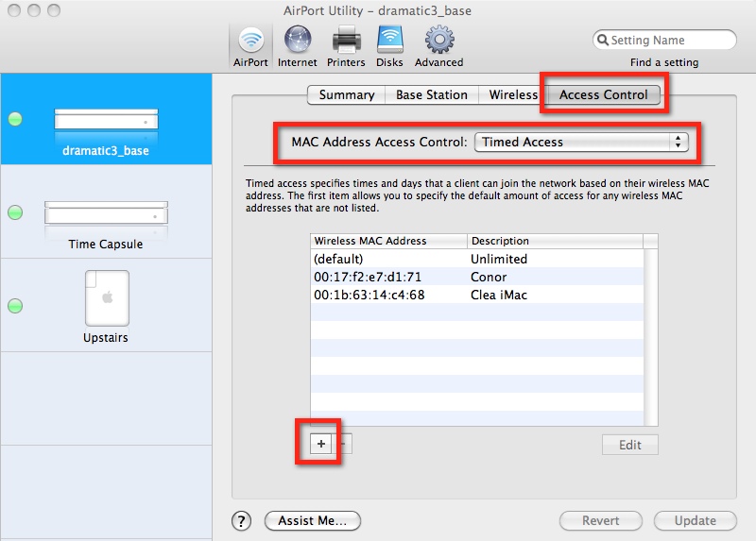Switch to the Base Station tab
Image resolution: width=756 pixels, height=541 pixels.
[432, 95]
